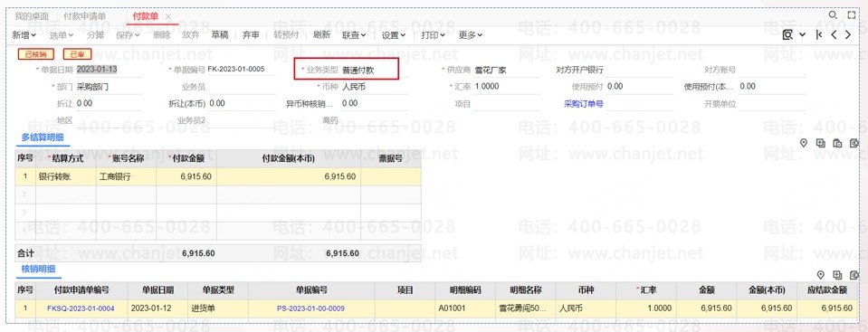Click the 工商银行 account name cell
Screen dimensions: 868x332
pos(126,176)
